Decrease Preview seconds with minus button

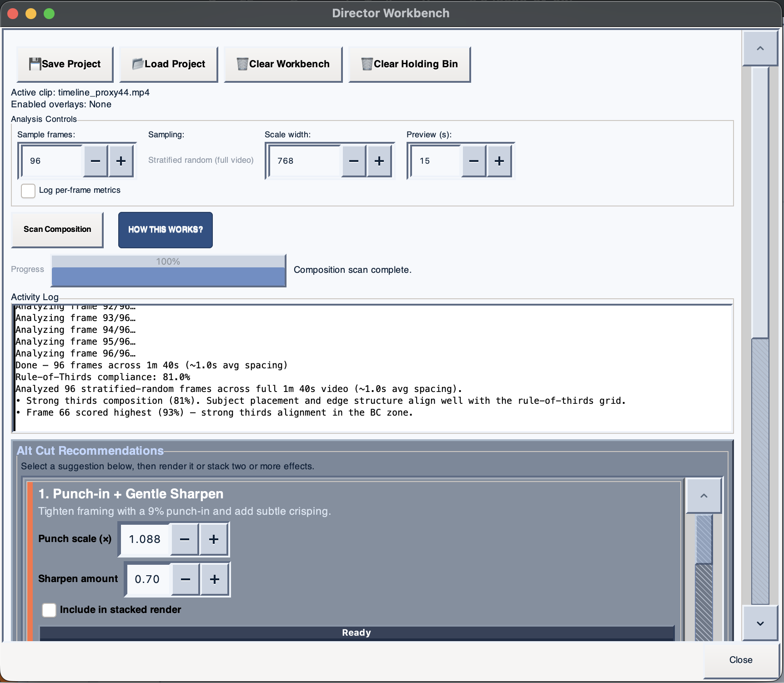pos(474,161)
